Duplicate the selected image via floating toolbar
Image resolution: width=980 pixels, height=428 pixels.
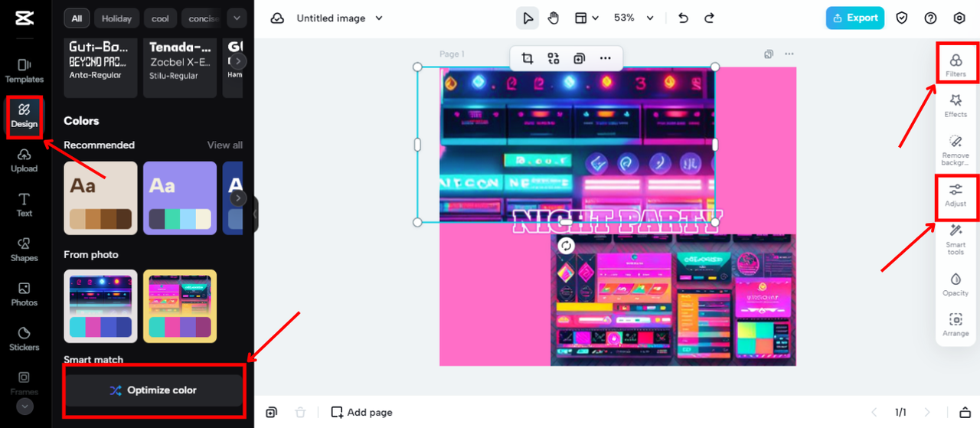580,58
